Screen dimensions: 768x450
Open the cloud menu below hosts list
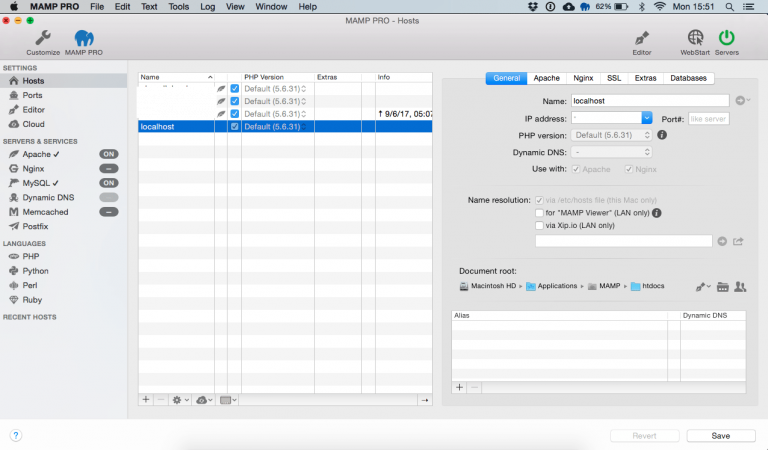(204, 400)
